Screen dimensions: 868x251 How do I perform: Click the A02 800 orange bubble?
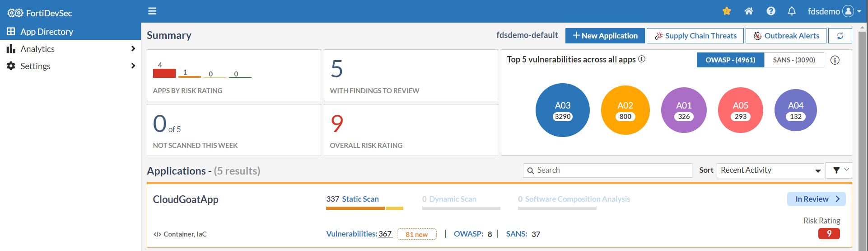pos(625,110)
